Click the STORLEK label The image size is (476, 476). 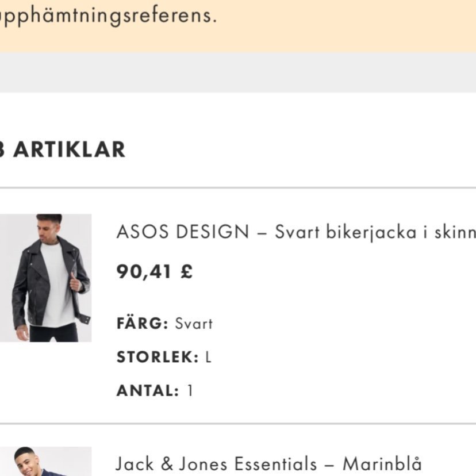click(157, 357)
